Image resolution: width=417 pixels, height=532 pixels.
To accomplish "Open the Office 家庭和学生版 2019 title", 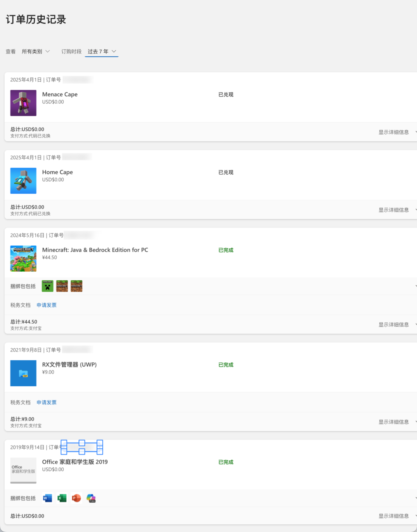I will click(75, 462).
